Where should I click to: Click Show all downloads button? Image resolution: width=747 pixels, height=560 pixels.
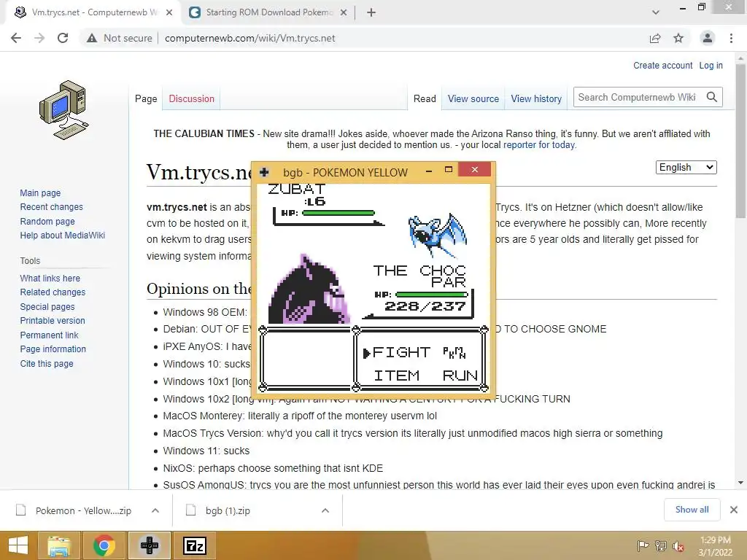692,510
